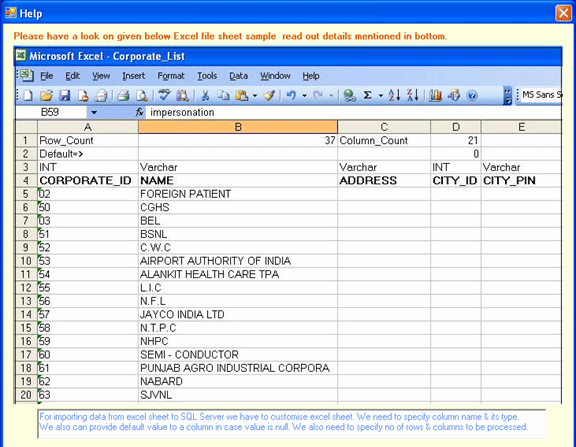Select column D header
The height and width of the screenshot is (447, 576).
pyautogui.click(x=456, y=127)
